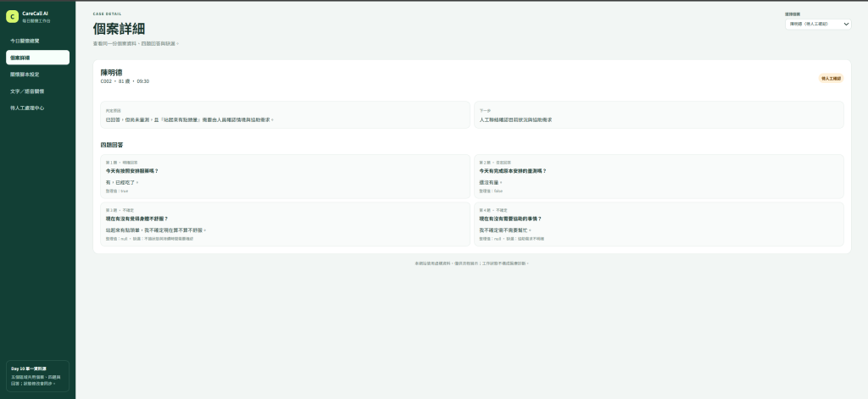Click the 第 3 題 discomfort question card

(x=285, y=224)
